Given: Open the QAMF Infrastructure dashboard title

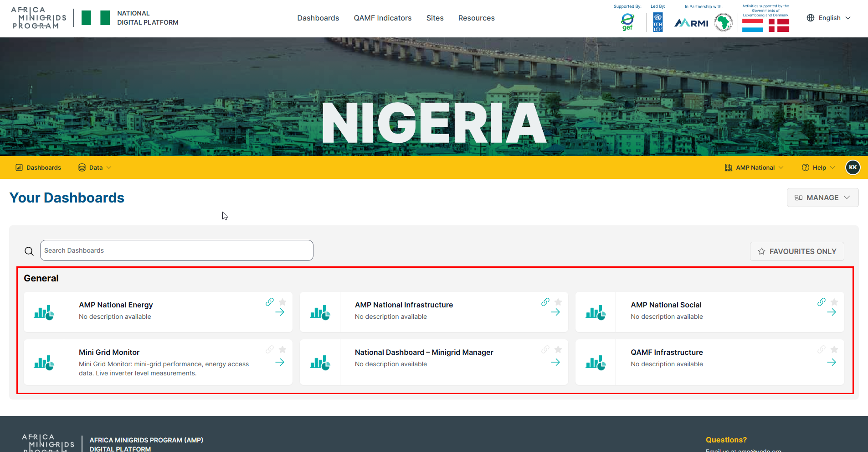Looking at the screenshot, I should pos(667,352).
